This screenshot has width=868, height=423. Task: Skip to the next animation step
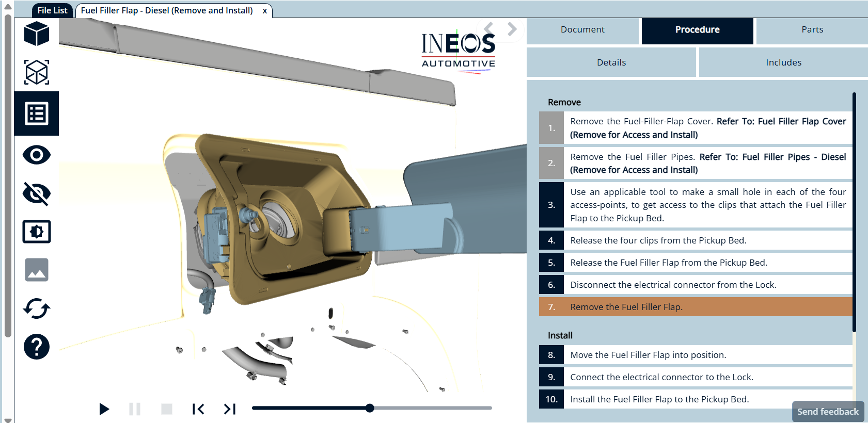tap(229, 409)
